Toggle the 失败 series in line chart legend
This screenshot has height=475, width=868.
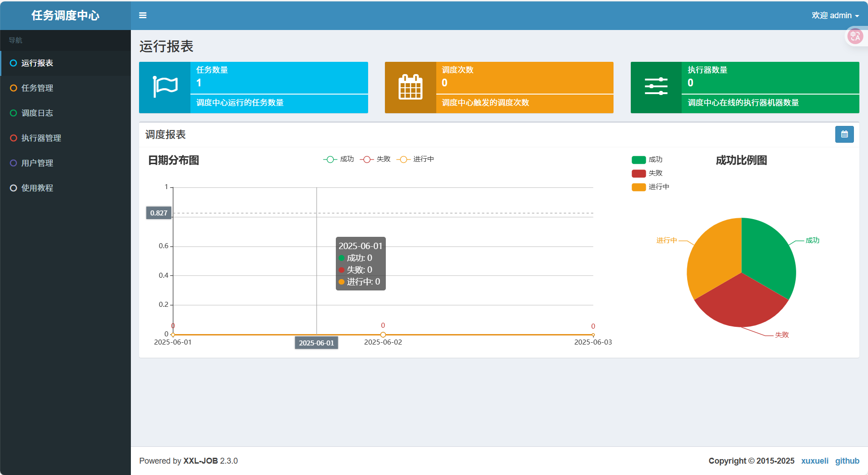pos(376,159)
